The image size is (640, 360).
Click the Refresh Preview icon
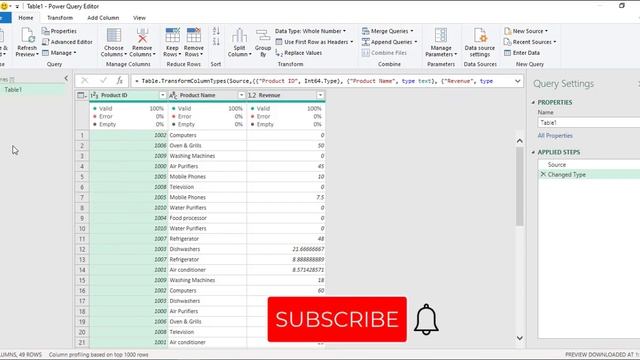click(27, 36)
